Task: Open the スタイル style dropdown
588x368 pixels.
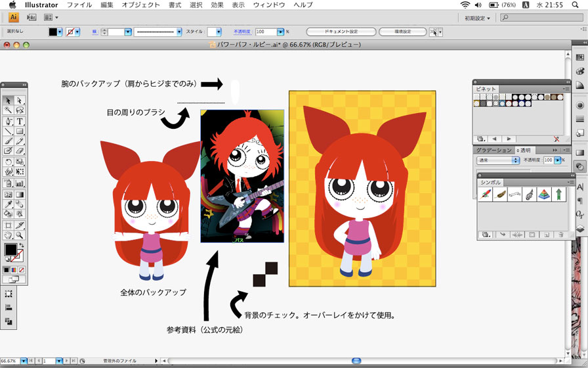Action: coord(219,32)
